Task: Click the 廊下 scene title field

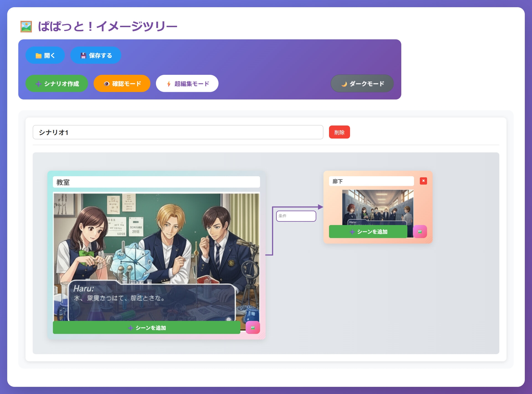Action: [x=371, y=181]
